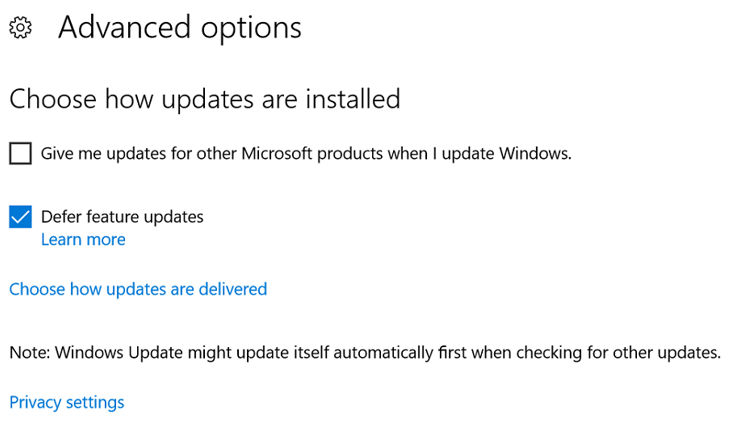Click the empty box beside Give me updates

pos(20,154)
